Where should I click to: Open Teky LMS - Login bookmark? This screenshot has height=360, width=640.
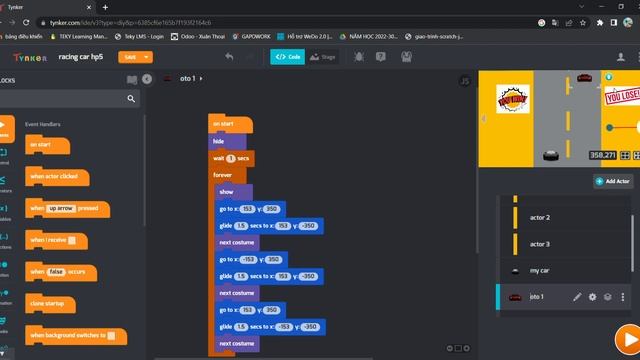139,36
